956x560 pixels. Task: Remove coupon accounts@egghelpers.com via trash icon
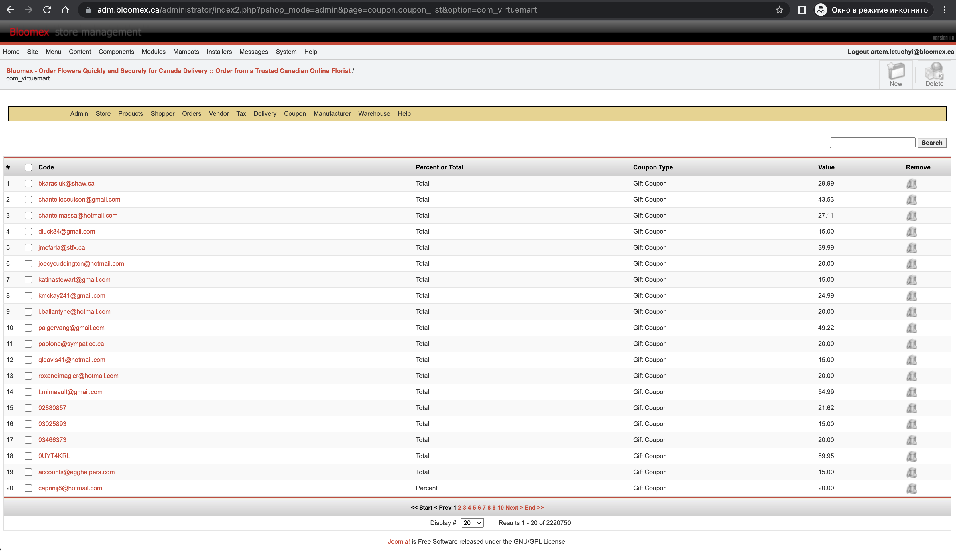tap(912, 472)
